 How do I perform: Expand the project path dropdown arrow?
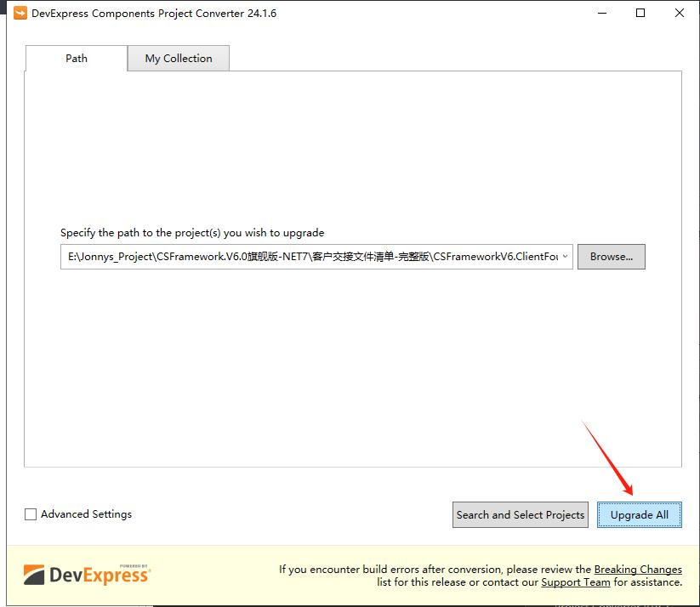point(565,257)
